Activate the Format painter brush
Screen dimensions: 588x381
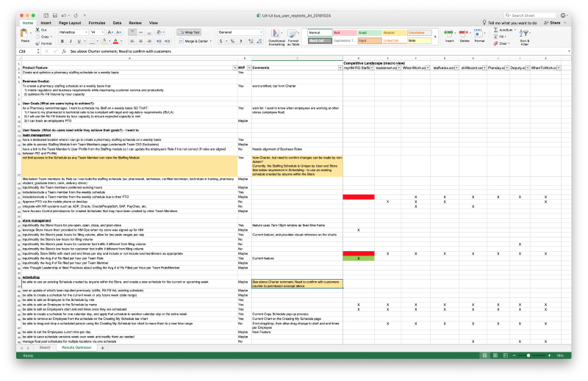coord(37,43)
